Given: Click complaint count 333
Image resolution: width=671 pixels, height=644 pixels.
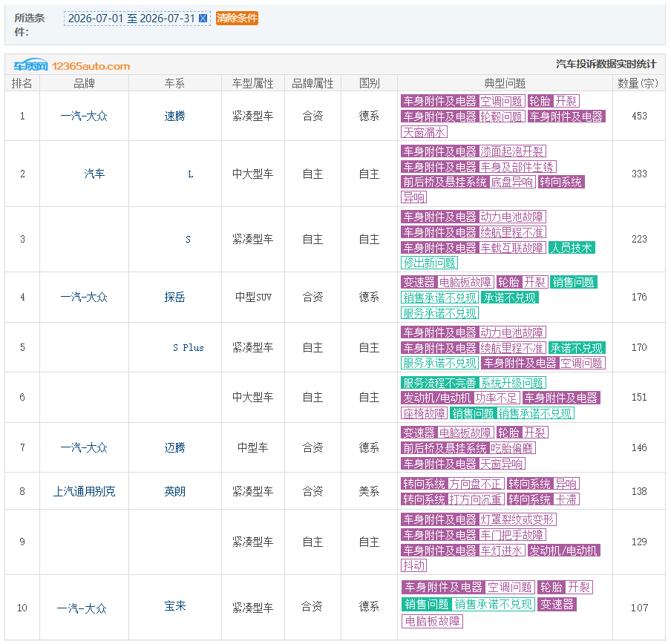Looking at the screenshot, I should pos(639,174).
